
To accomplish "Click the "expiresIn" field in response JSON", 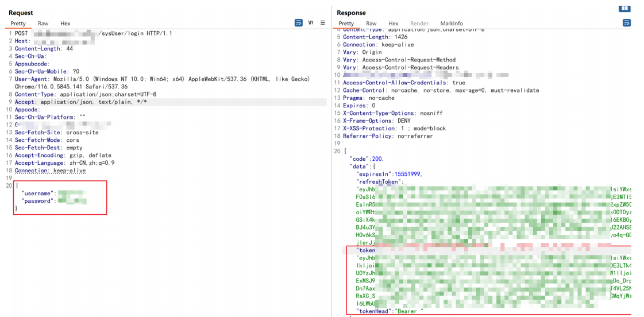I will coord(375,174).
